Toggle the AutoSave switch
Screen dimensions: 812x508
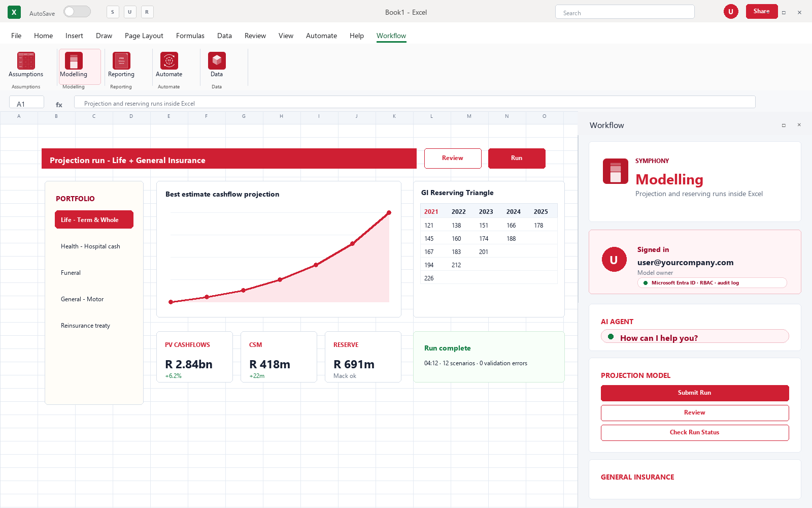(x=77, y=12)
